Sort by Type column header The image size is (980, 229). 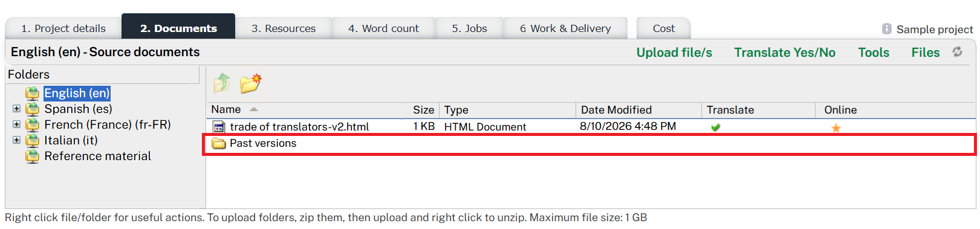507,110
